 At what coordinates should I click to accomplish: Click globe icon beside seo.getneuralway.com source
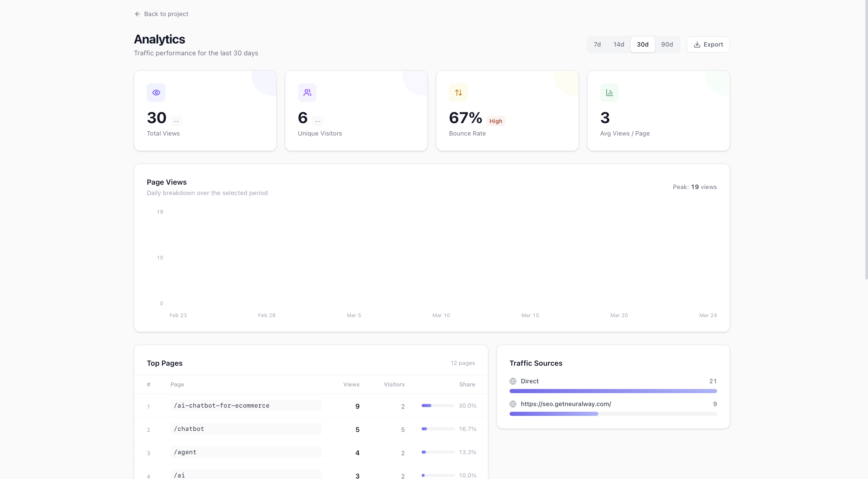pyautogui.click(x=513, y=404)
